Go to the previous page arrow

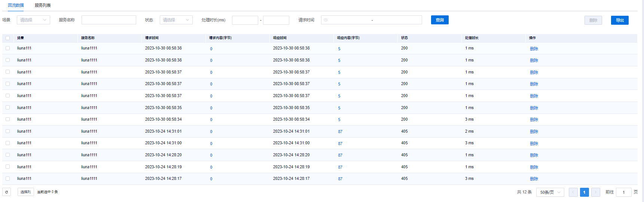point(573,192)
